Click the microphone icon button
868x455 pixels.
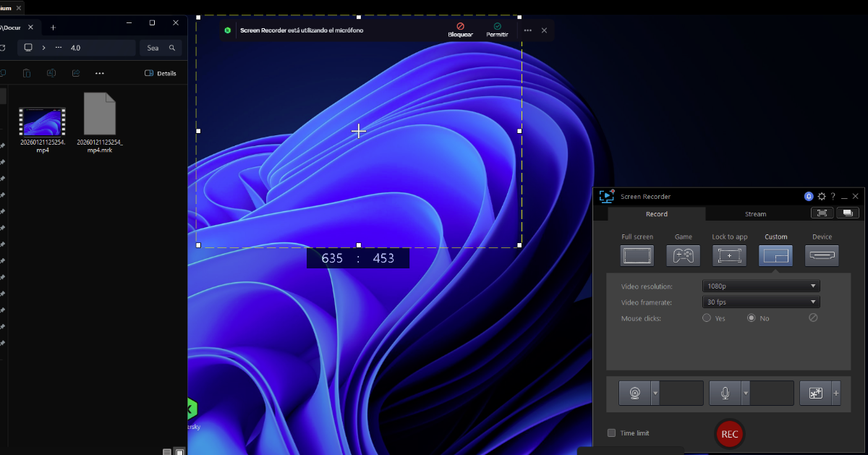click(x=725, y=394)
